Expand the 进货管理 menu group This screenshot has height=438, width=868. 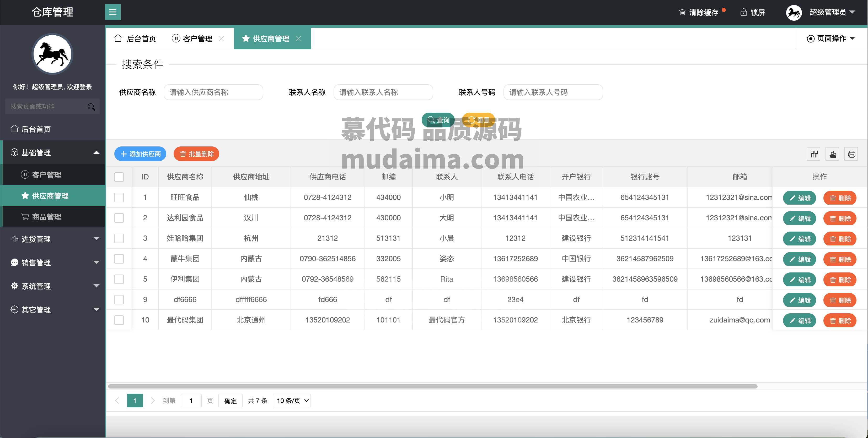click(52, 239)
